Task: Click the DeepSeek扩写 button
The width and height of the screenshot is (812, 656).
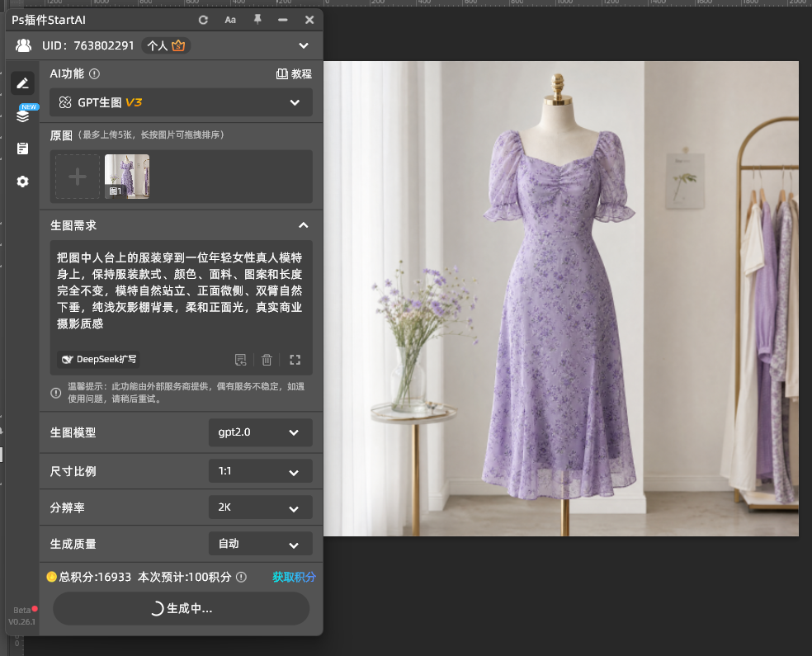Action: pyautogui.click(x=98, y=359)
